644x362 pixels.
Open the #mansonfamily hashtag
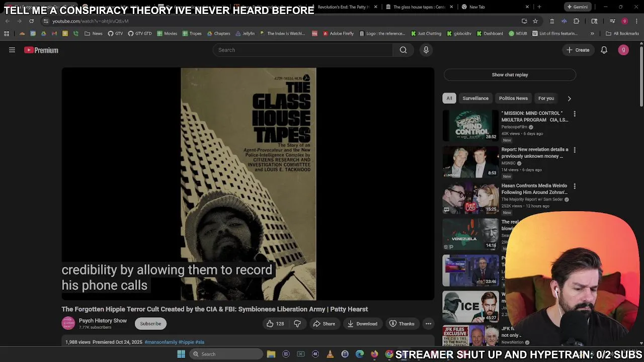point(160,342)
